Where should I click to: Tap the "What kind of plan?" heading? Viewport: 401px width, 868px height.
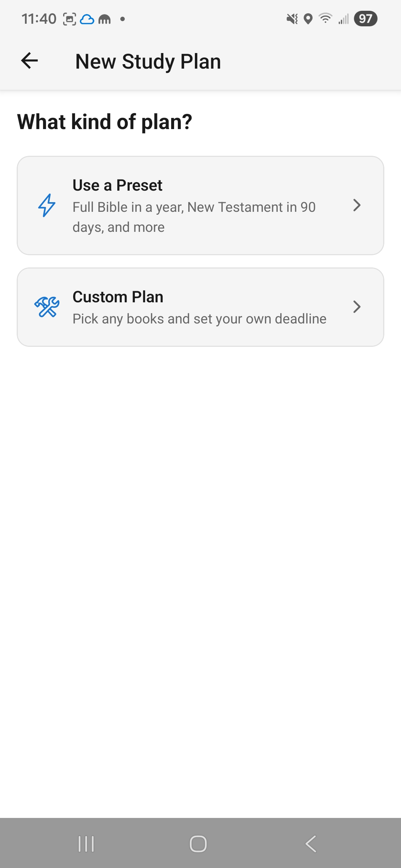pos(105,122)
